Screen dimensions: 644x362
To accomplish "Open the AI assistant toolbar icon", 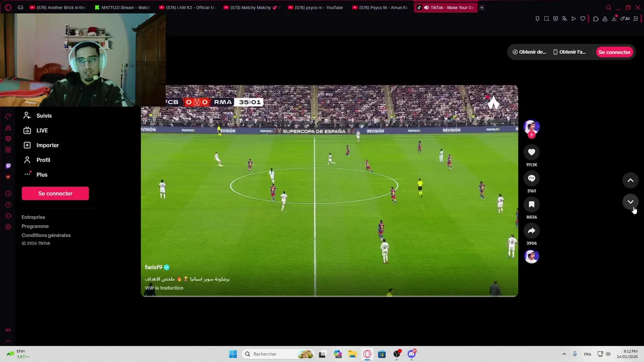I will click(x=625, y=19).
